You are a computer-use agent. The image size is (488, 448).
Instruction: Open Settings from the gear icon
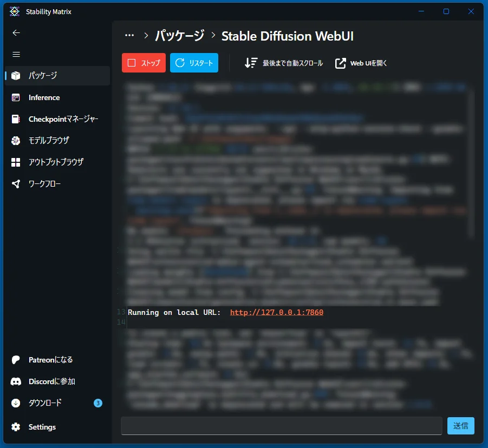click(x=42, y=426)
